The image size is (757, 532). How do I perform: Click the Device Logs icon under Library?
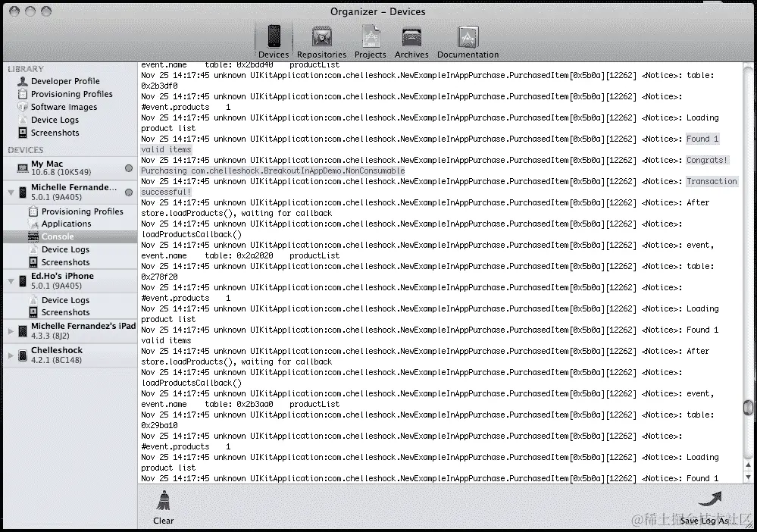click(x=22, y=120)
